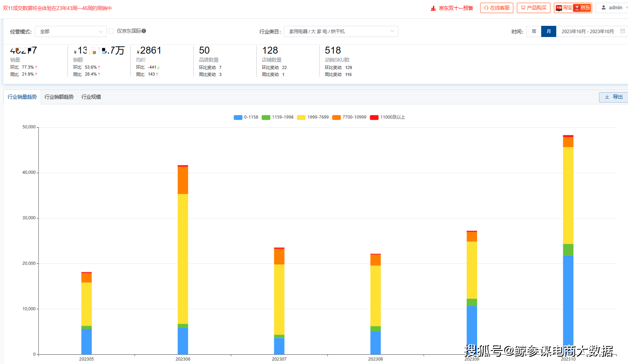Click the 202309 stacked bar

[472, 292]
